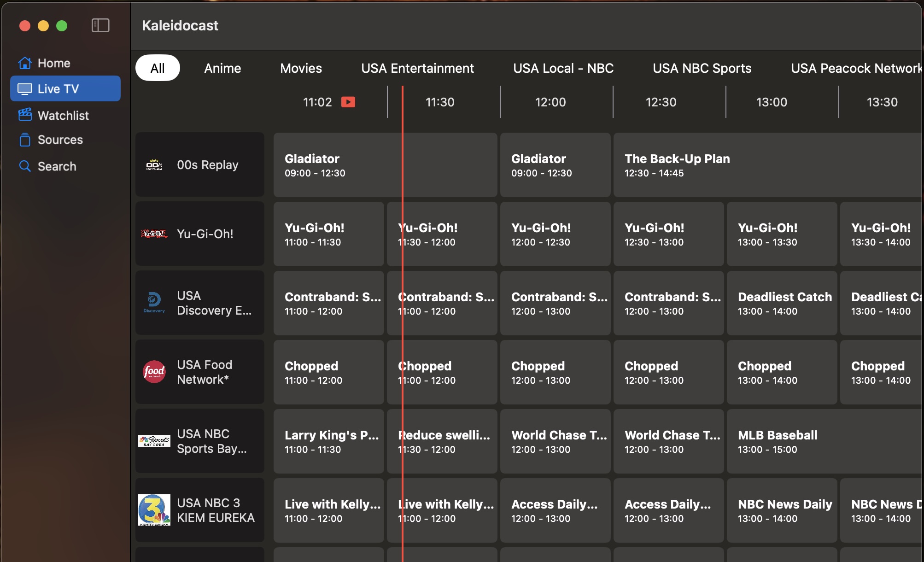Select Access Daily... 12:00 - 13:00 first card
The width and height of the screenshot is (924, 562).
click(556, 510)
